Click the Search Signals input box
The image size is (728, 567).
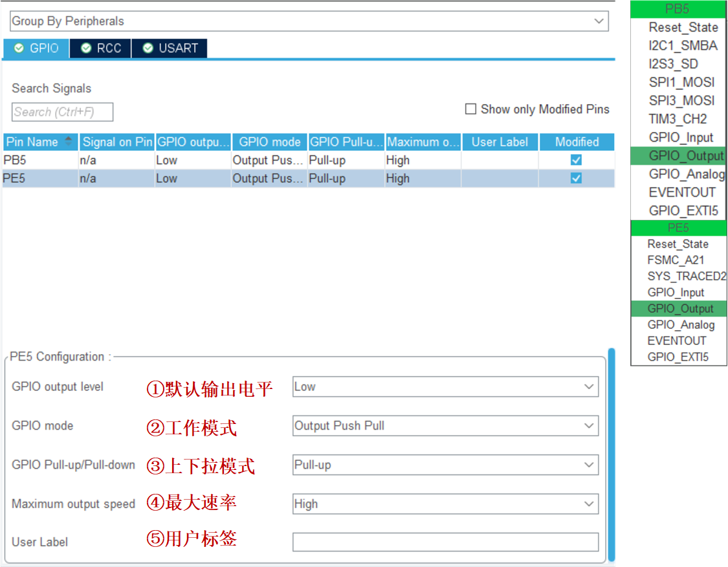tap(62, 112)
